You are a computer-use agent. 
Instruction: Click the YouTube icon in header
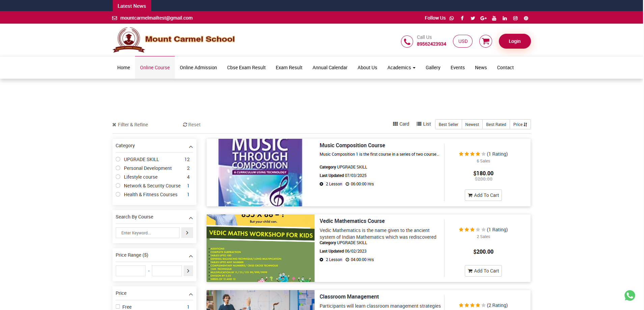pyautogui.click(x=494, y=18)
